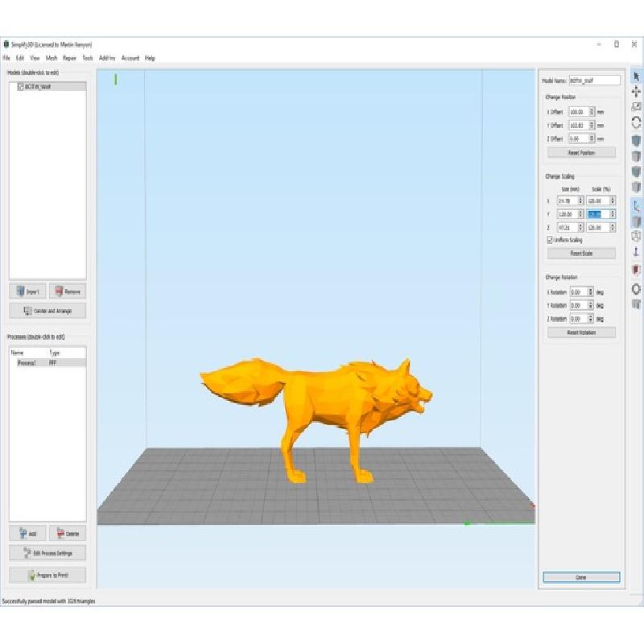Click the Prepare to Print! button
This screenshot has width=644, height=644.
point(47,576)
